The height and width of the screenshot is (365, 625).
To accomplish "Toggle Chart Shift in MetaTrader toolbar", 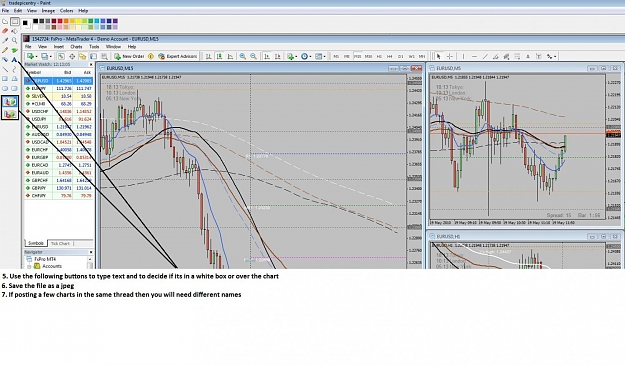I will pos(277,57).
